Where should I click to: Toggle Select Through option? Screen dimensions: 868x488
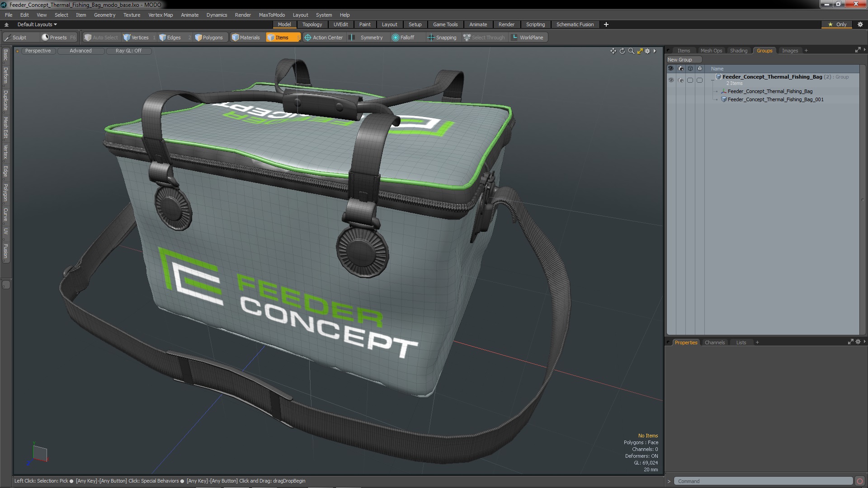pyautogui.click(x=484, y=38)
